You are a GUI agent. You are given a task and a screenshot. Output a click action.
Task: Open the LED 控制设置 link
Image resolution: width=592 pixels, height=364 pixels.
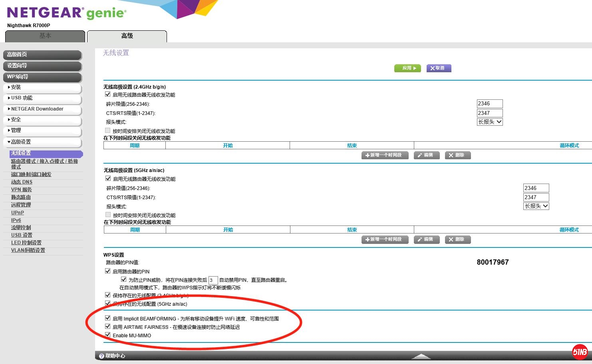(26, 243)
